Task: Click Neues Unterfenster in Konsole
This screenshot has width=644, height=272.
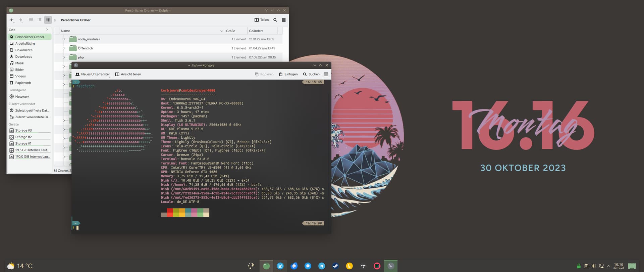Action: tap(93, 74)
